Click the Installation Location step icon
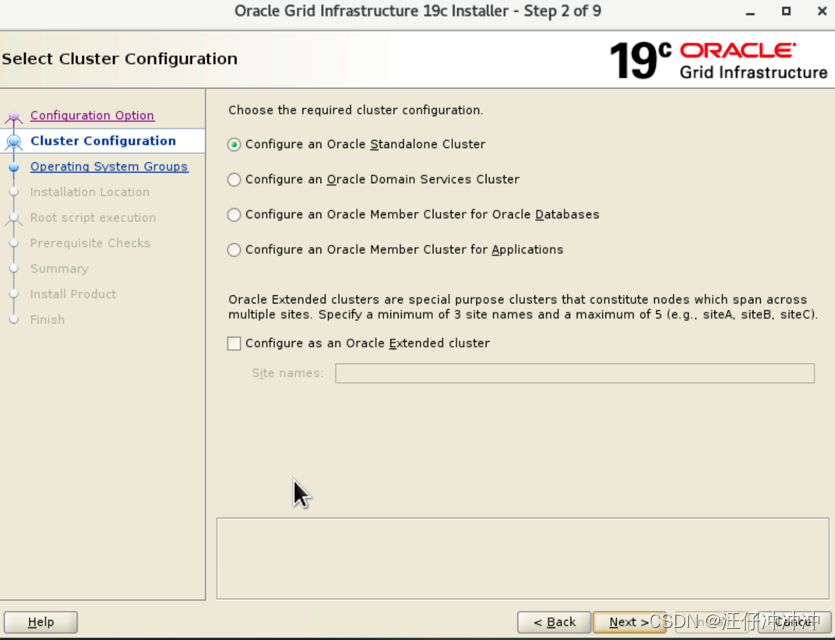The image size is (835, 640). (14, 191)
